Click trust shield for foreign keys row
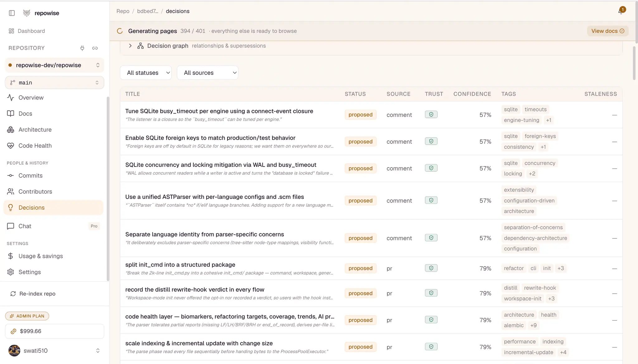Screen dimensions: 638x364 [x=431, y=141]
